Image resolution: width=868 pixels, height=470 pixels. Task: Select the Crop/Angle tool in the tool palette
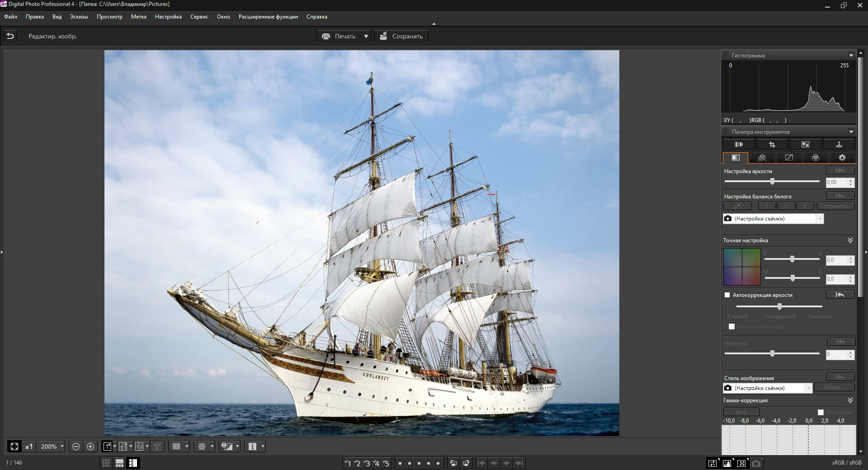[772, 144]
